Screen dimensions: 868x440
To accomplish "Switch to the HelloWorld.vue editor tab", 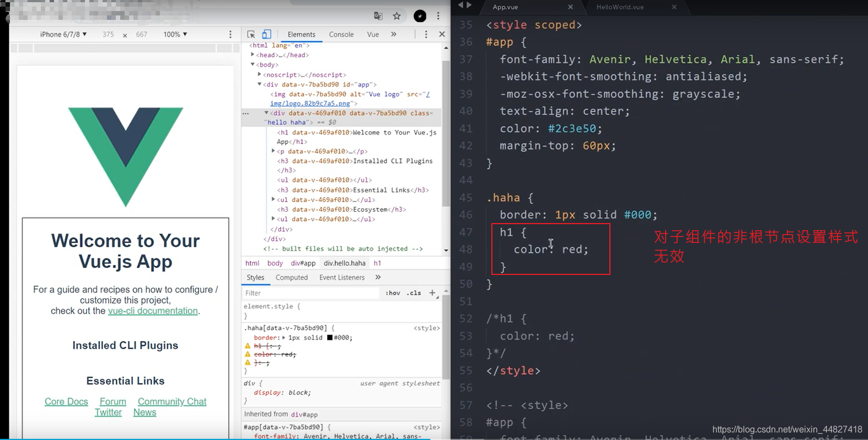I will coord(620,7).
